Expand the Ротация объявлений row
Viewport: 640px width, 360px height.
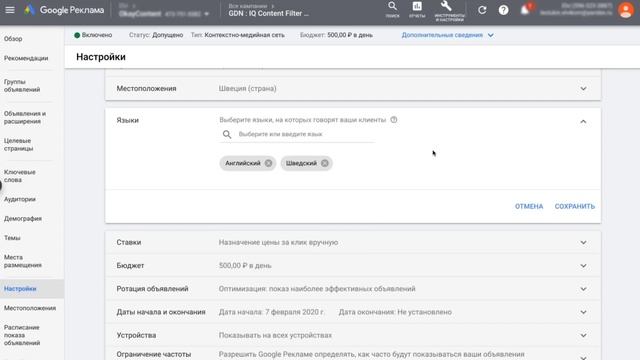click(583, 289)
